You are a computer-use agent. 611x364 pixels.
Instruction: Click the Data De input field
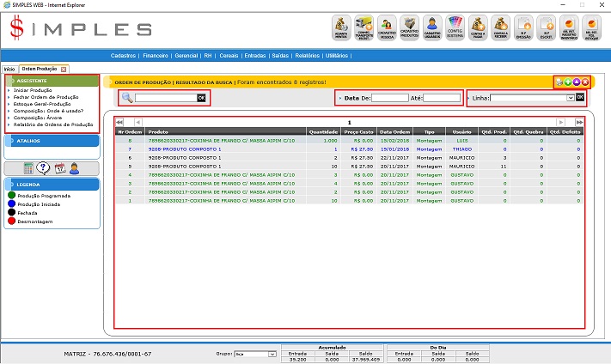pos(390,98)
